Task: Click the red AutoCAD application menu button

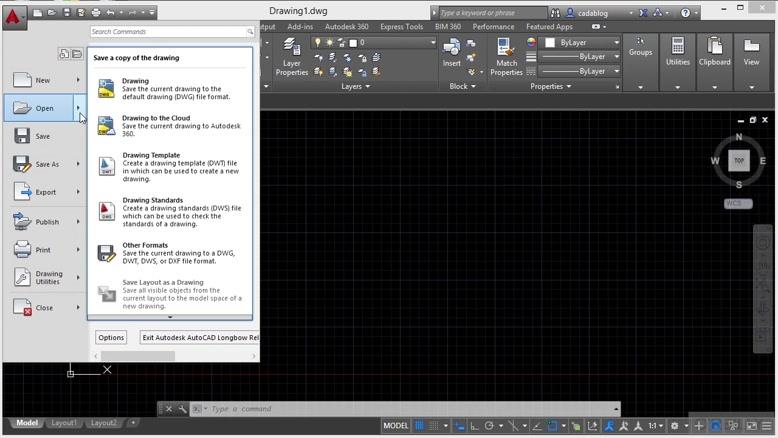Action: coord(13,17)
